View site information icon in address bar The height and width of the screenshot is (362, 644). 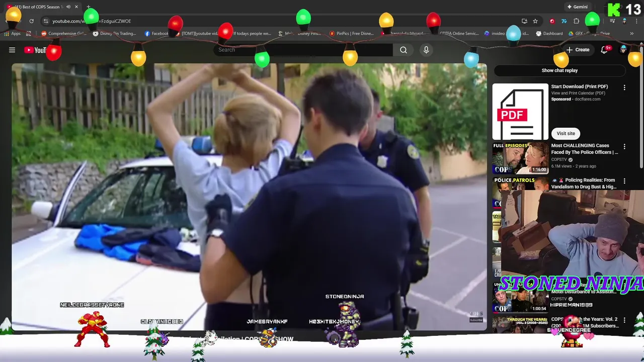point(46,21)
